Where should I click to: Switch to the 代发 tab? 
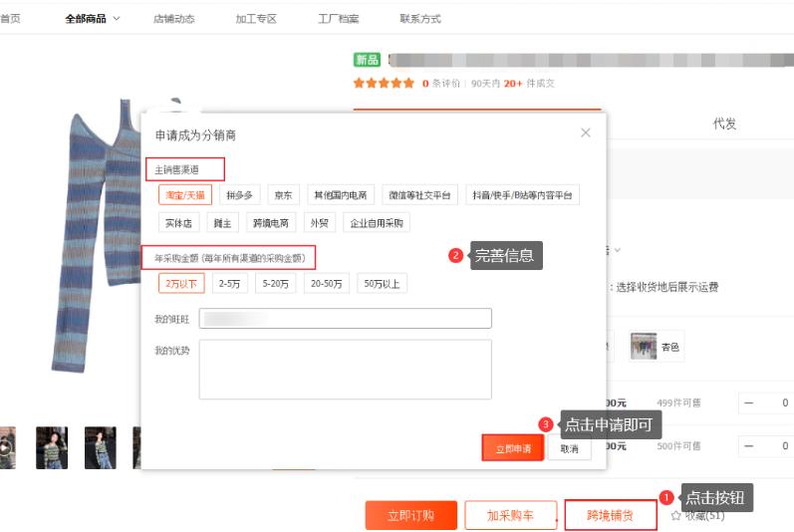click(x=724, y=124)
